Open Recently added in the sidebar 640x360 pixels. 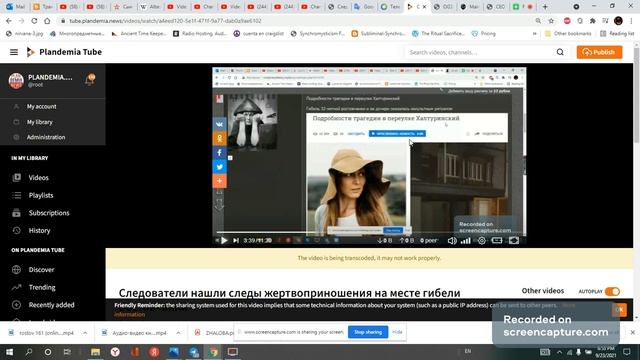pyautogui.click(x=51, y=304)
